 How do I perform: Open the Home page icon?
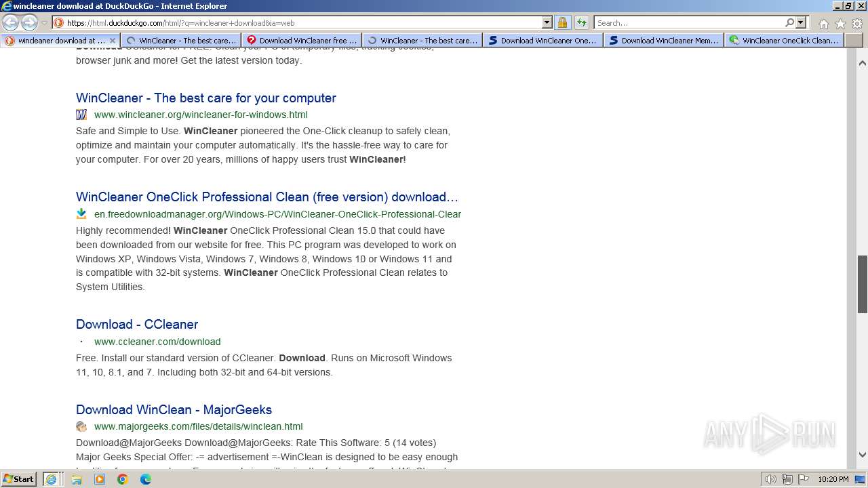click(x=823, y=24)
